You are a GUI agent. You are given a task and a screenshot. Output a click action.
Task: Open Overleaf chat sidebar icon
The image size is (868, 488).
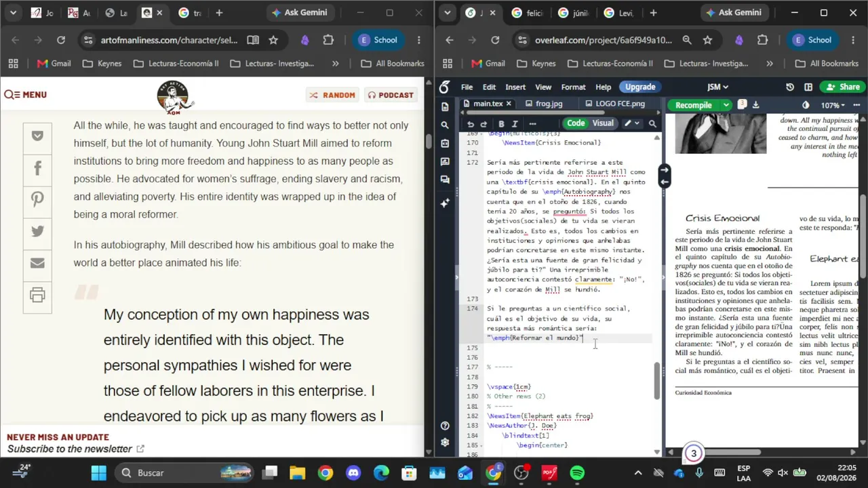(445, 180)
